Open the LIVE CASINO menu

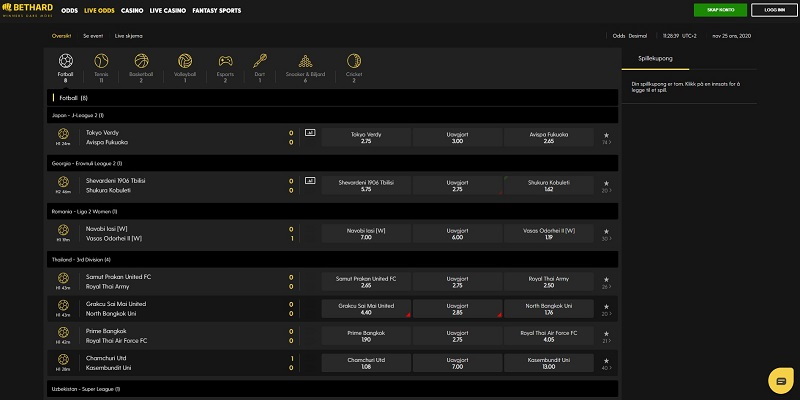(168, 11)
